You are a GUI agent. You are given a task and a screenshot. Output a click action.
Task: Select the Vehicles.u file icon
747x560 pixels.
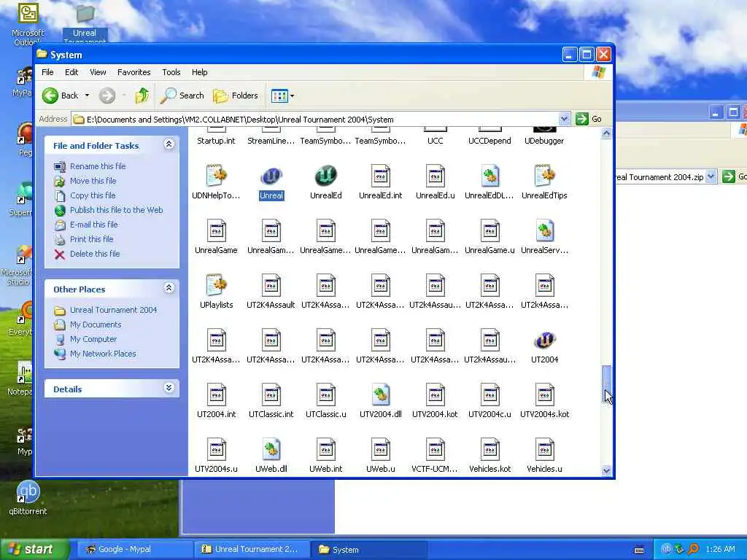544,449
